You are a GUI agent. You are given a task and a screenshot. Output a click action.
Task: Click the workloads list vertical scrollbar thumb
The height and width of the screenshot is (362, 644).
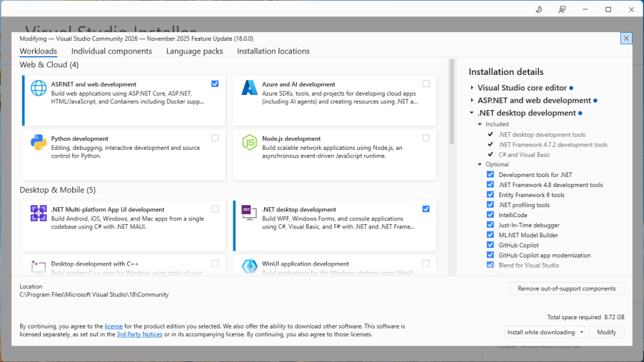(x=452, y=101)
